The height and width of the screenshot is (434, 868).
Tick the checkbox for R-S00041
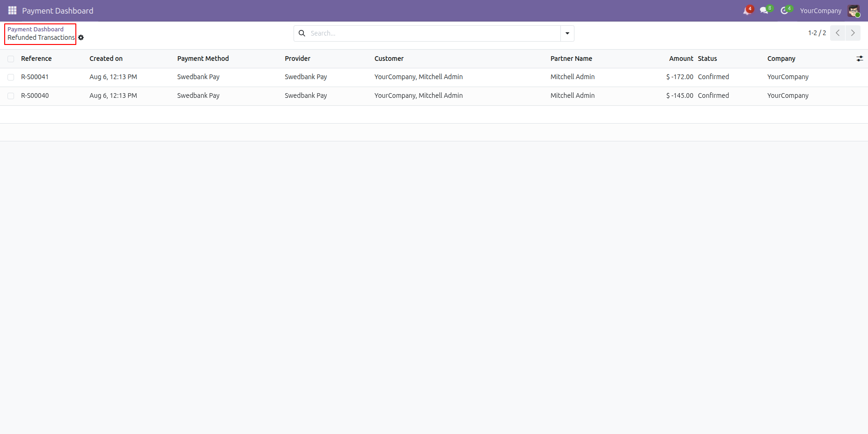(11, 77)
